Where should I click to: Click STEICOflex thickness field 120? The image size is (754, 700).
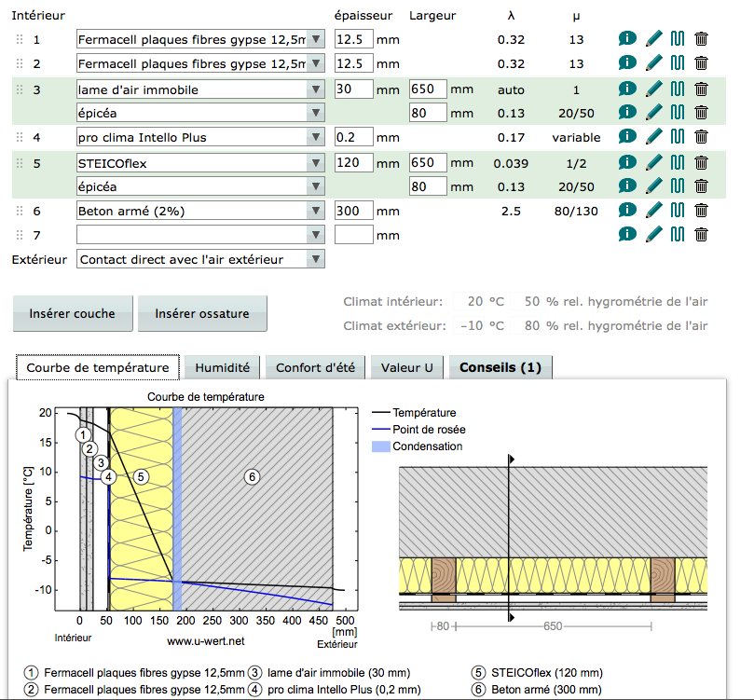tap(354, 162)
